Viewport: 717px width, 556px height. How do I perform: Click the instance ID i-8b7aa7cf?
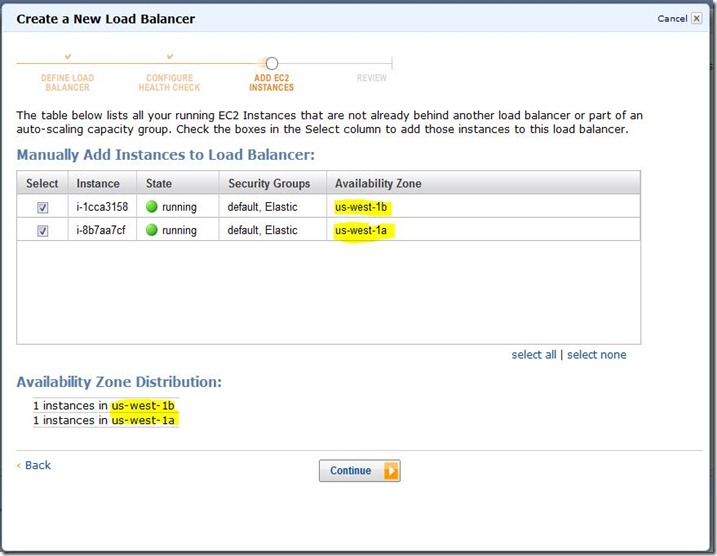click(x=101, y=230)
